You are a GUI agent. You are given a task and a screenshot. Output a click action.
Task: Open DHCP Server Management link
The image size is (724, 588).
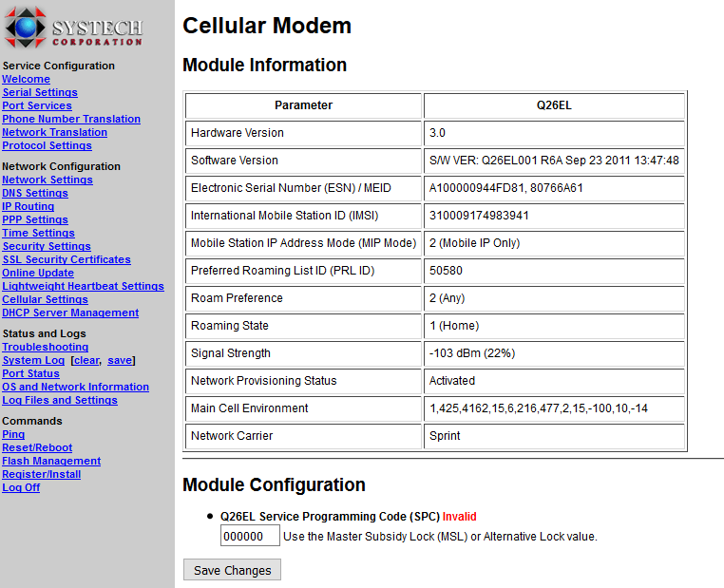[70, 313]
